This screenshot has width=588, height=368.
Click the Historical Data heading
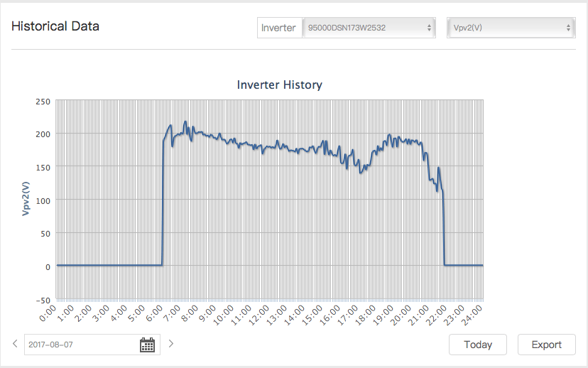[x=55, y=26]
